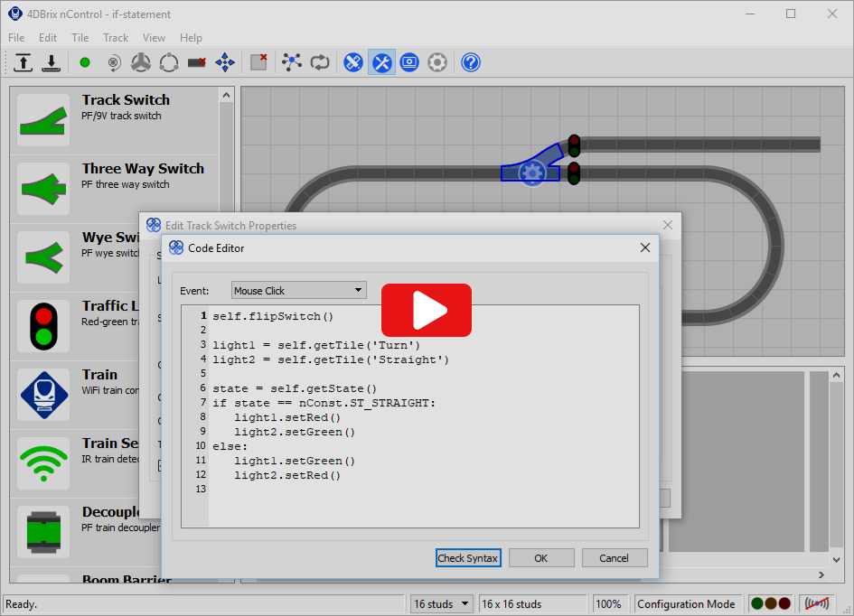This screenshot has height=616, width=854.
Task: Click OK in the Code Editor
Action: tap(541, 558)
